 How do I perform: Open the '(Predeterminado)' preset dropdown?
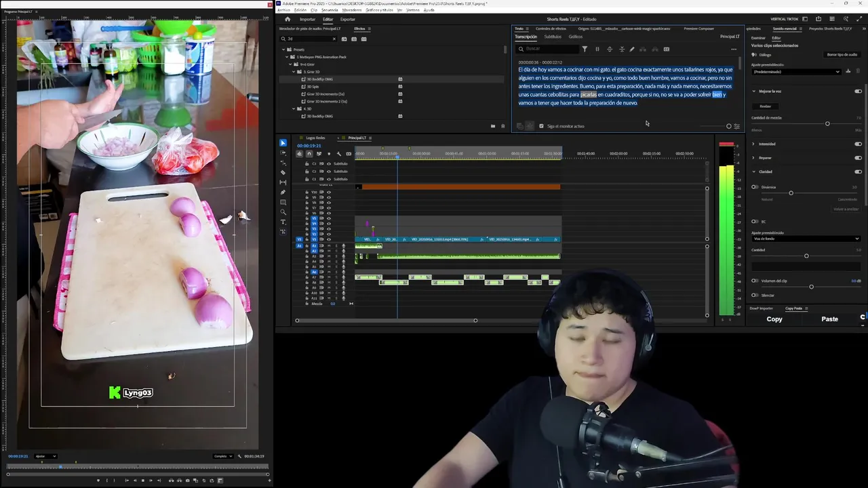coord(797,71)
